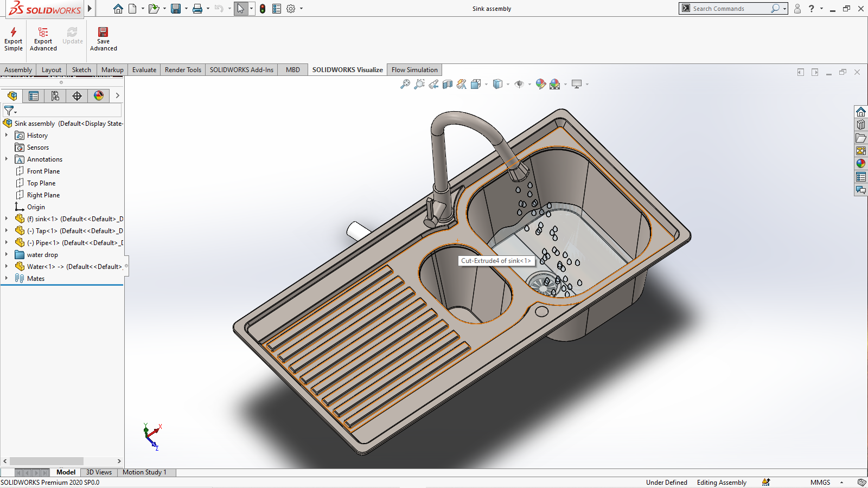868x488 pixels.
Task: Open the FeatureManager Design Tree tab
Action: (x=12, y=96)
